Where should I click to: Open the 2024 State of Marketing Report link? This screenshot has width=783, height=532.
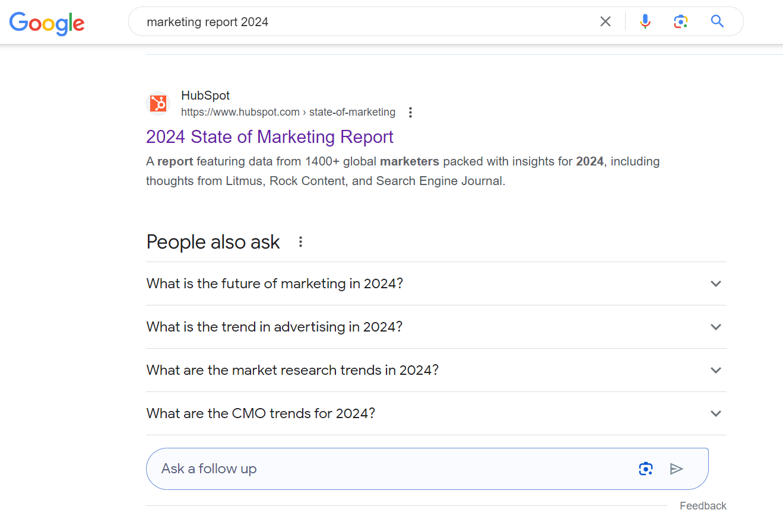coord(270,137)
